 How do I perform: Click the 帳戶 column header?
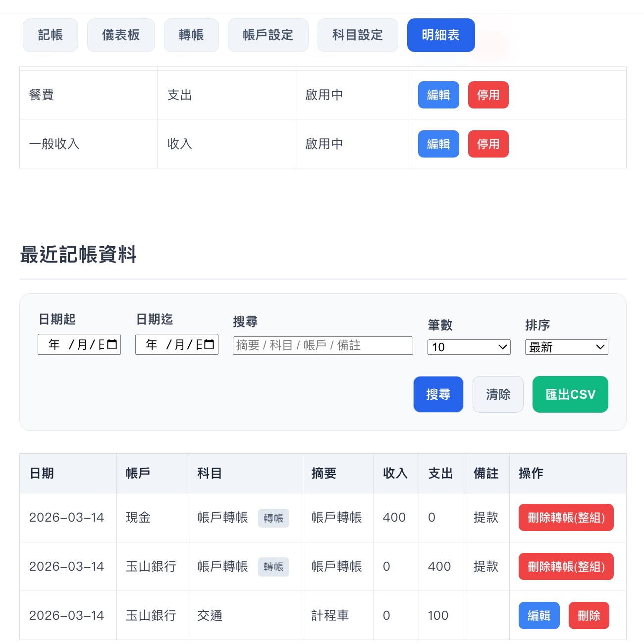click(153, 473)
